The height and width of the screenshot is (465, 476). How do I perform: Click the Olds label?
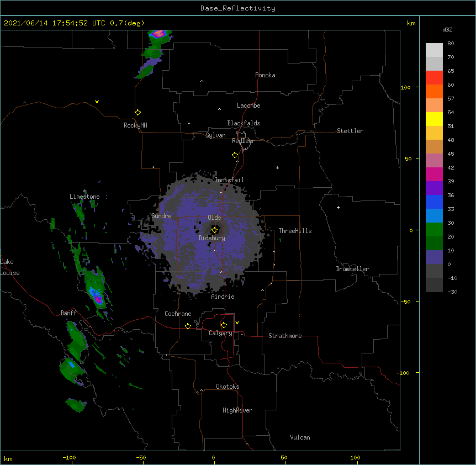pos(214,218)
